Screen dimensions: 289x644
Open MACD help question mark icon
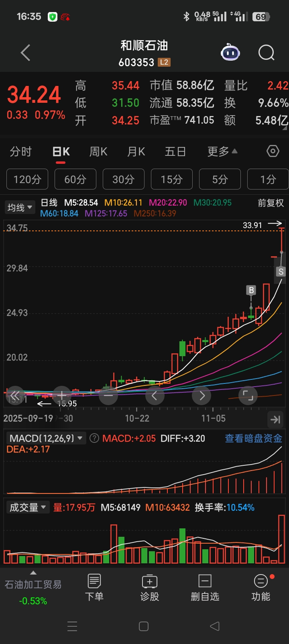(94, 438)
